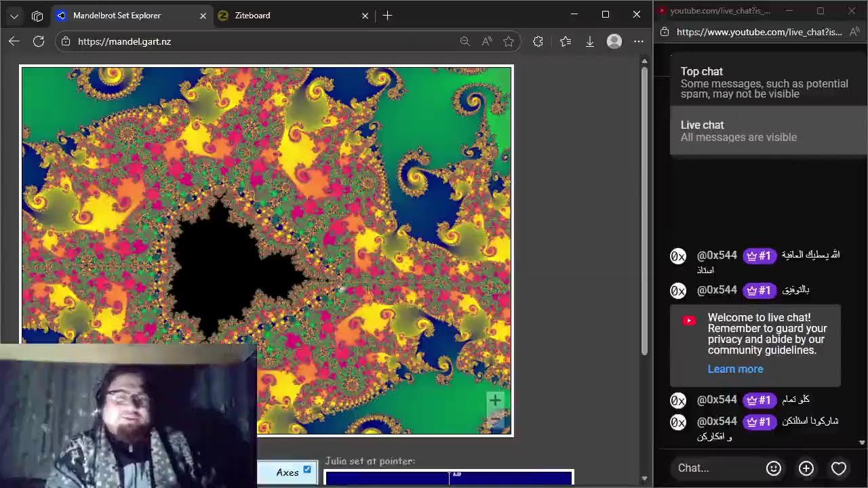Close the Ziteboard tab

pos(365,16)
